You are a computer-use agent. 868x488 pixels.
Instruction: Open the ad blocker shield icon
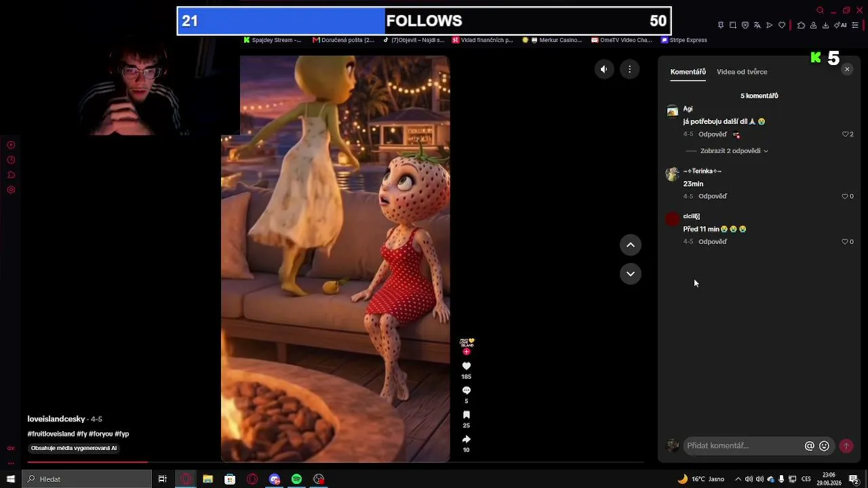(745, 25)
